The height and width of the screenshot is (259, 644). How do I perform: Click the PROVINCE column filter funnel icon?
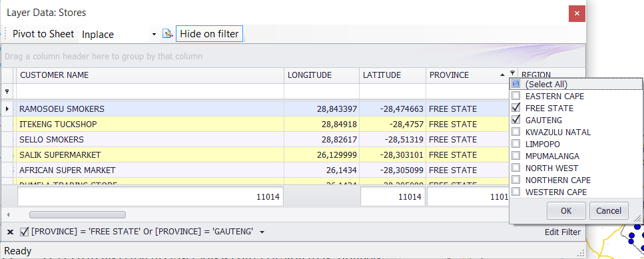tap(512, 73)
